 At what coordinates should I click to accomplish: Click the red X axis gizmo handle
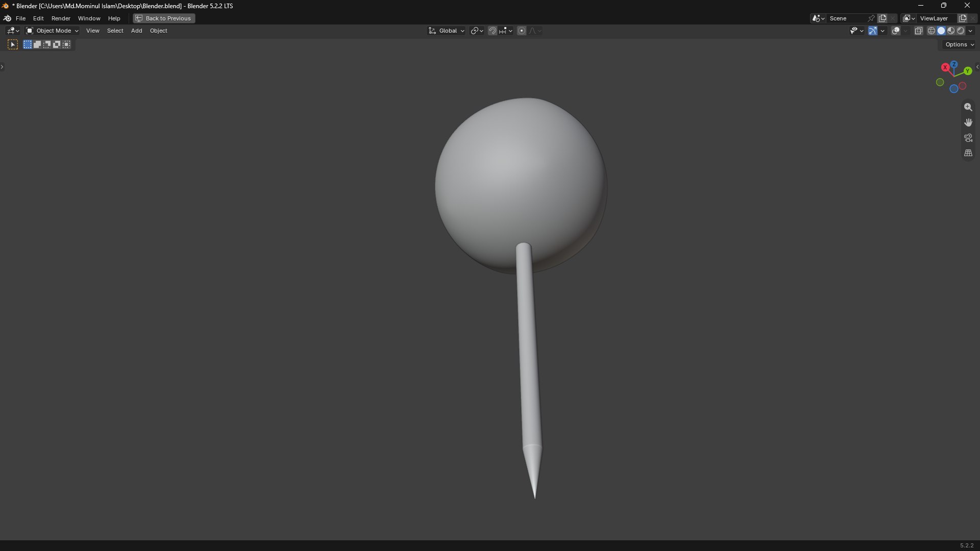tap(945, 67)
